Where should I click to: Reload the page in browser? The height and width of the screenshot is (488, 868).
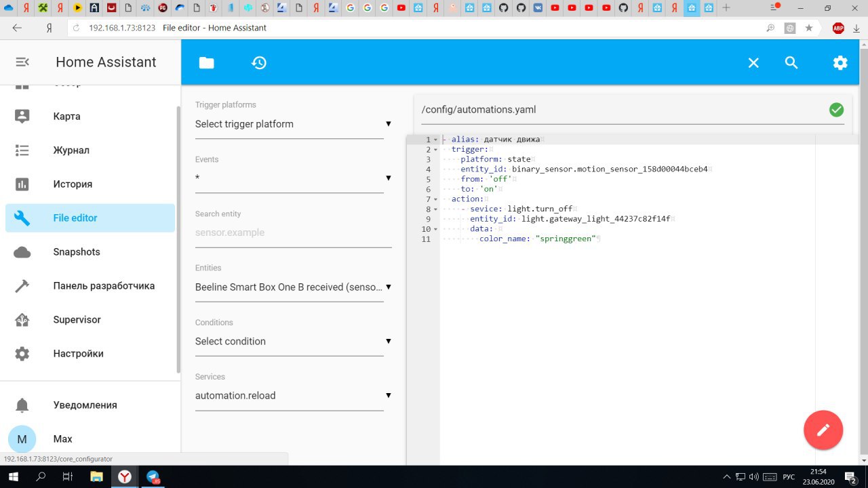[x=75, y=28]
